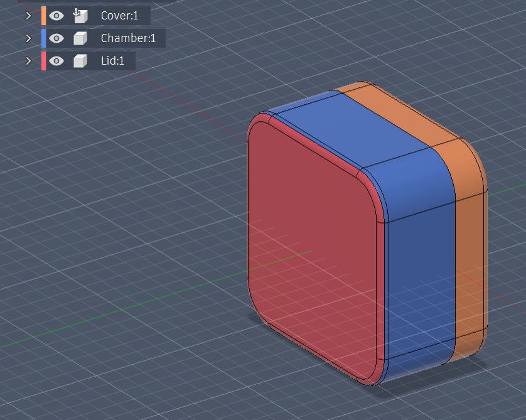
Task: Expand the Chamber:1 component
Action: click(28, 38)
